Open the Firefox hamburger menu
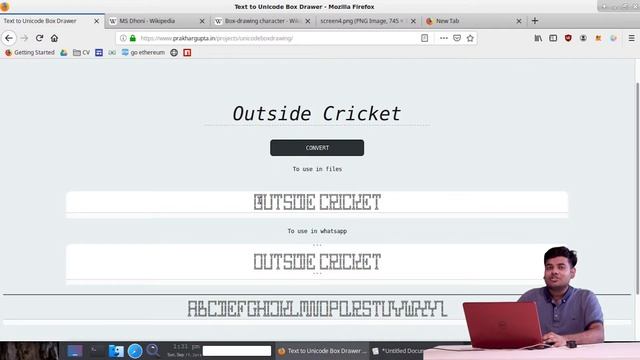 (631, 38)
